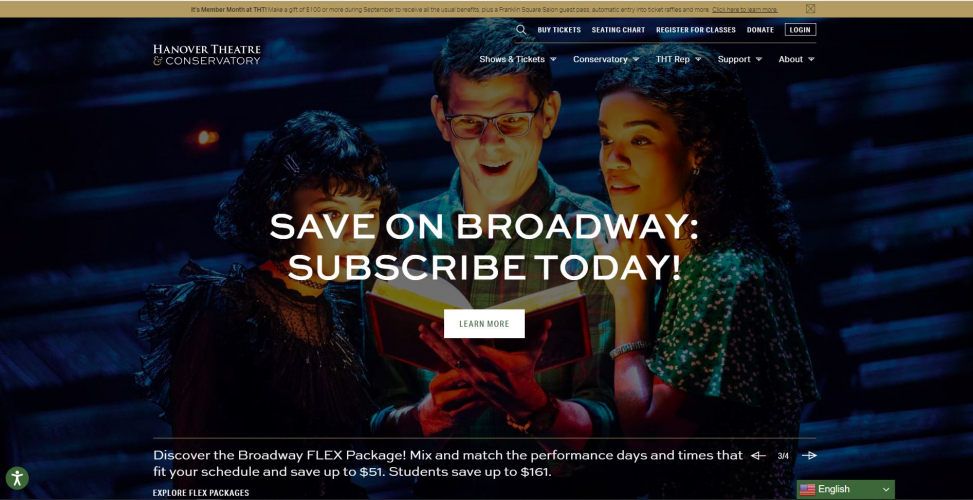
Task: Advance to next slide arrow
Action: (x=809, y=456)
